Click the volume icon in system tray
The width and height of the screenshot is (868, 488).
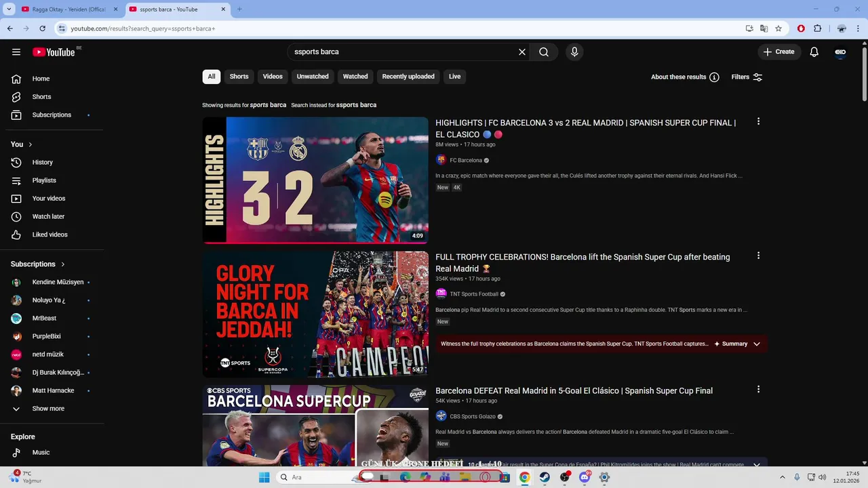(822, 477)
